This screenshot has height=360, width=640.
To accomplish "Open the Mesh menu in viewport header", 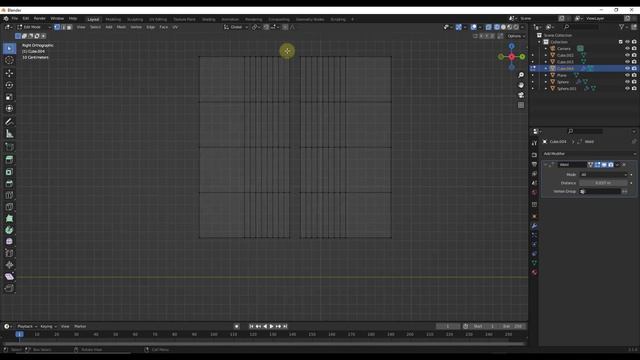I will [121, 27].
